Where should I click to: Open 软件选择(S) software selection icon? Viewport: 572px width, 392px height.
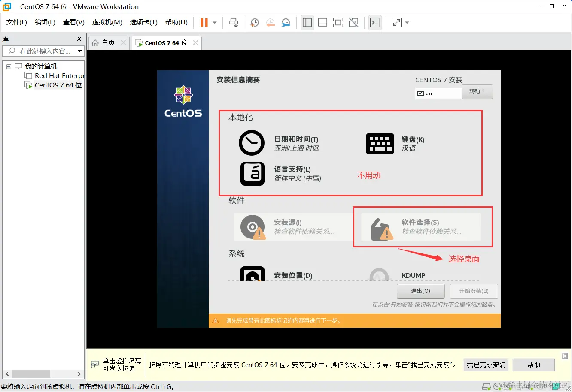coord(382,229)
